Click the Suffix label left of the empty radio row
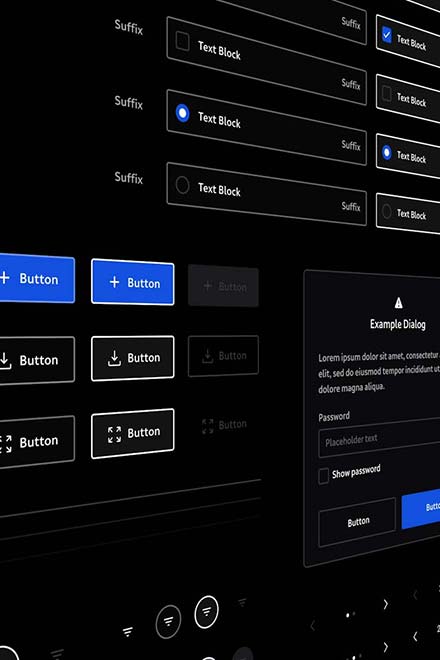 tap(129, 178)
